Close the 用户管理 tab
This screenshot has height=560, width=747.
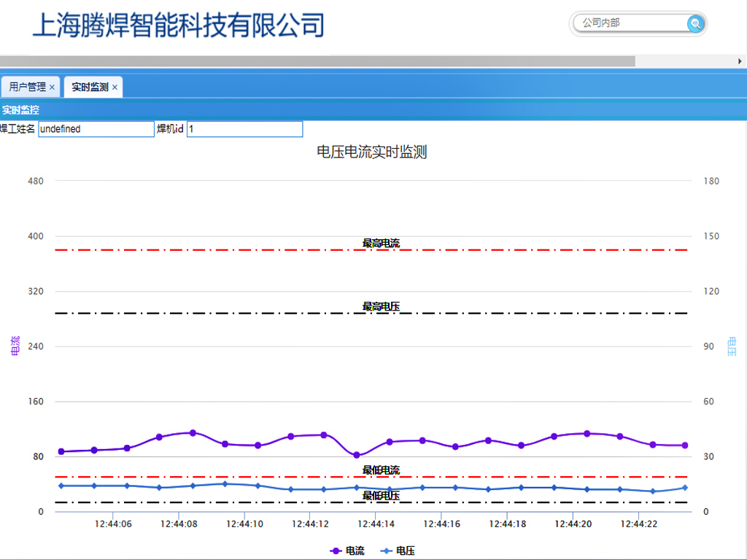[52, 87]
